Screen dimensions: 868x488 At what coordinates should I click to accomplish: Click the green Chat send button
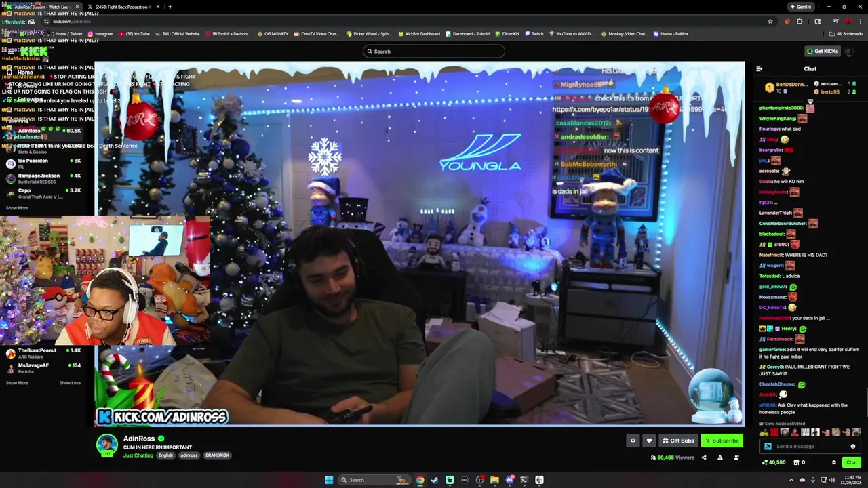pyautogui.click(x=852, y=462)
